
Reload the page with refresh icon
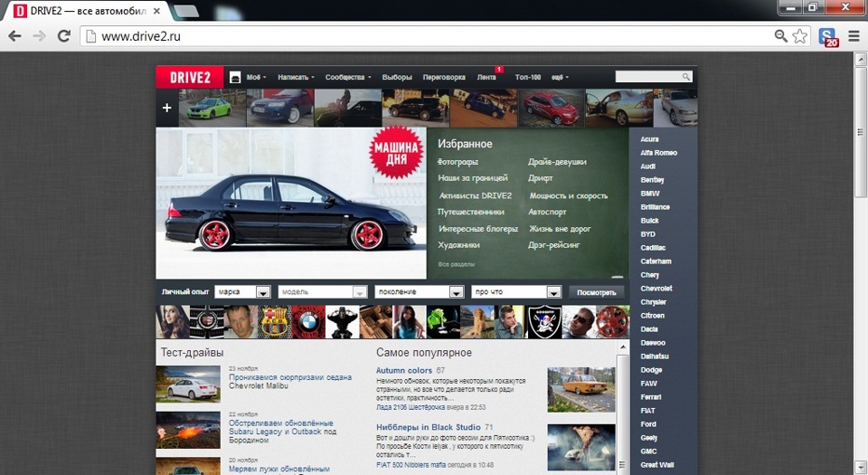coord(64,36)
